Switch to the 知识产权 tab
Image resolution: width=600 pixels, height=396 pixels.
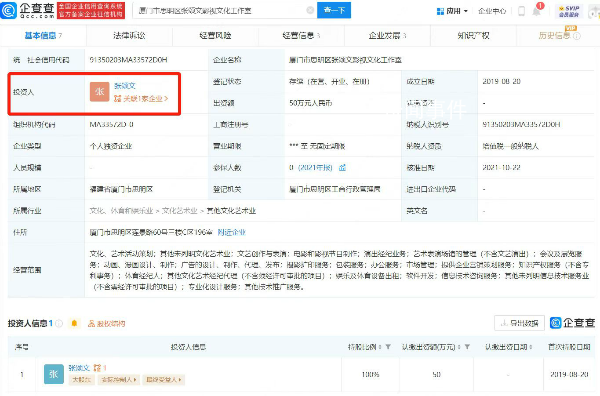[473, 36]
